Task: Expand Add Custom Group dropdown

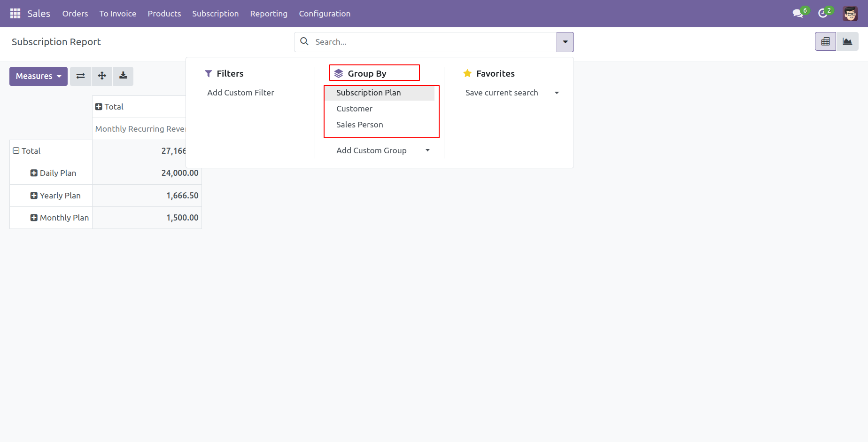Action: (382, 150)
